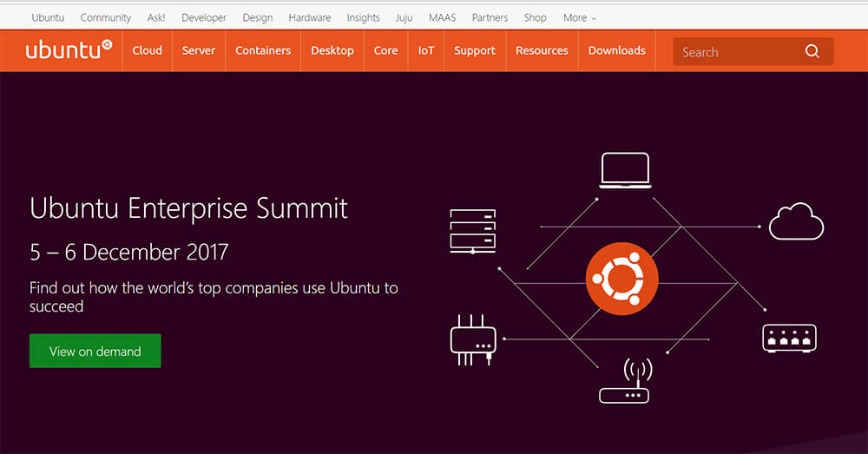The height and width of the screenshot is (454, 868).
Task: Open the Core menu item
Action: coord(386,50)
